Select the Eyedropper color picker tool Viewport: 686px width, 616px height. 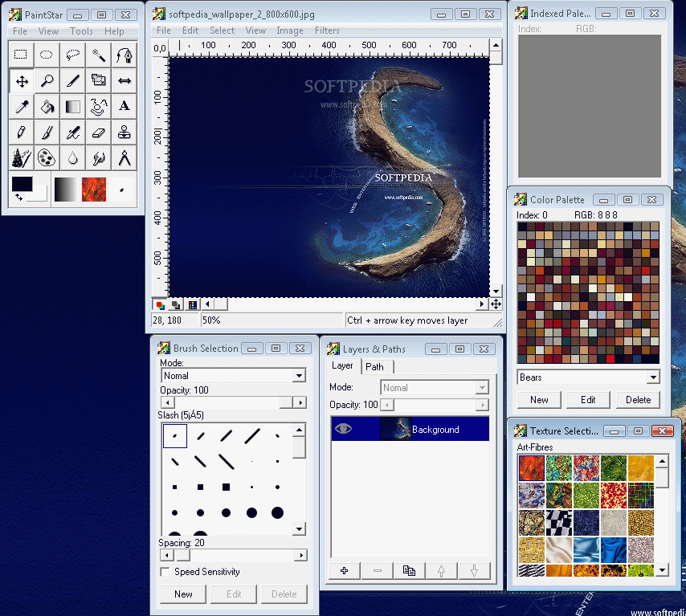coord(22,106)
